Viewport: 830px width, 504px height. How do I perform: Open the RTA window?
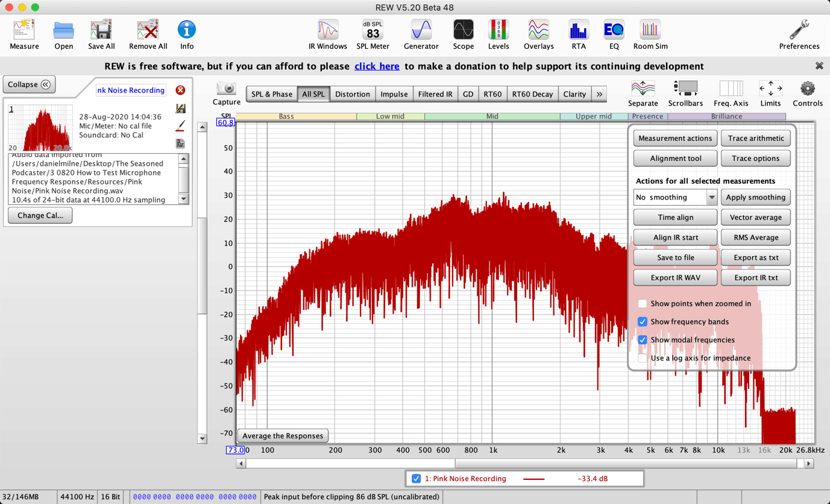point(578,30)
